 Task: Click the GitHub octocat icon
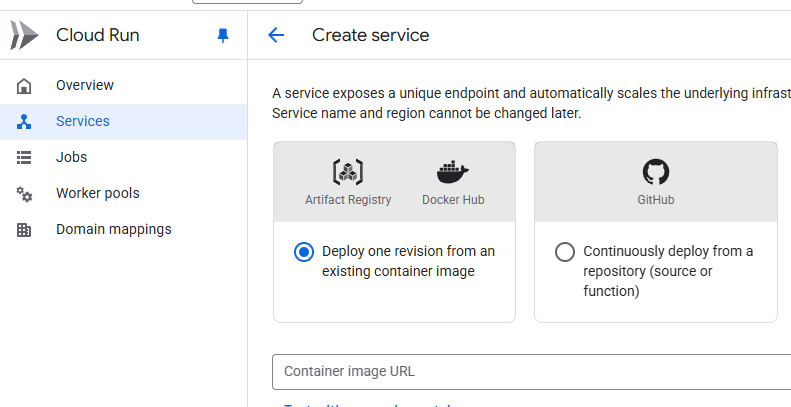tap(655, 172)
